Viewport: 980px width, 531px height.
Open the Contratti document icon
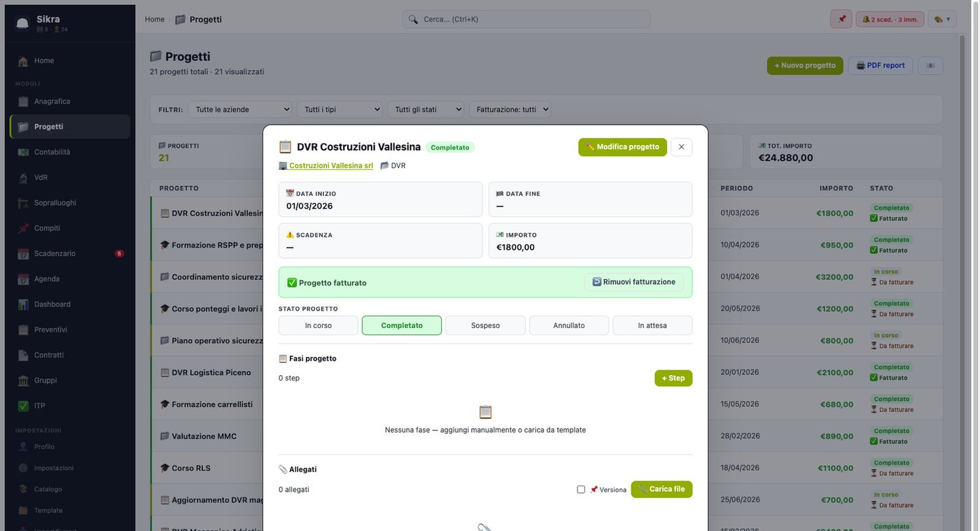coord(23,355)
